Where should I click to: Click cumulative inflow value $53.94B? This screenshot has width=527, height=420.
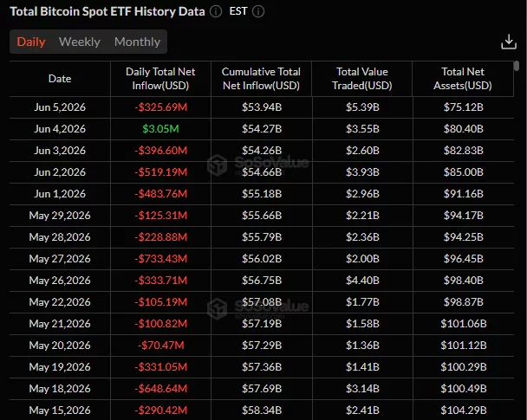tap(262, 107)
